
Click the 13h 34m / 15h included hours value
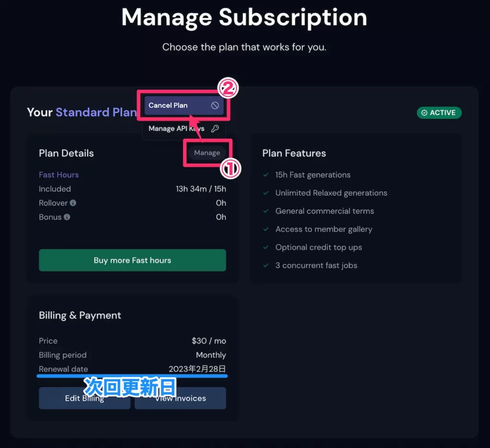(x=201, y=189)
